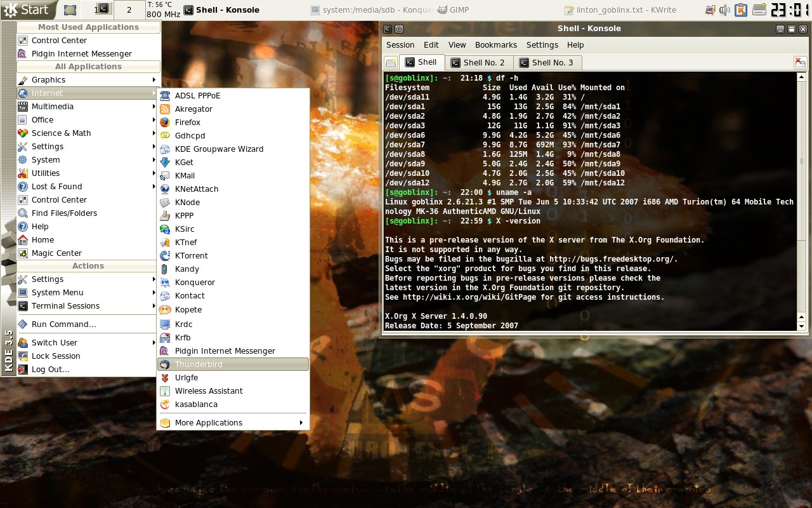Start ADSL PPPoE from the menu
The image size is (812, 508).
pyautogui.click(x=233, y=96)
